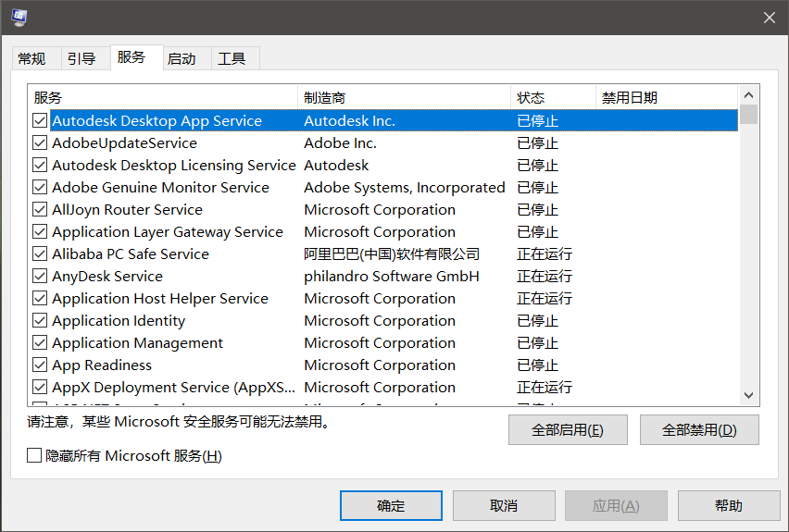
Task: Select Application Host Helper Service name
Action: click(x=160, y=298)
